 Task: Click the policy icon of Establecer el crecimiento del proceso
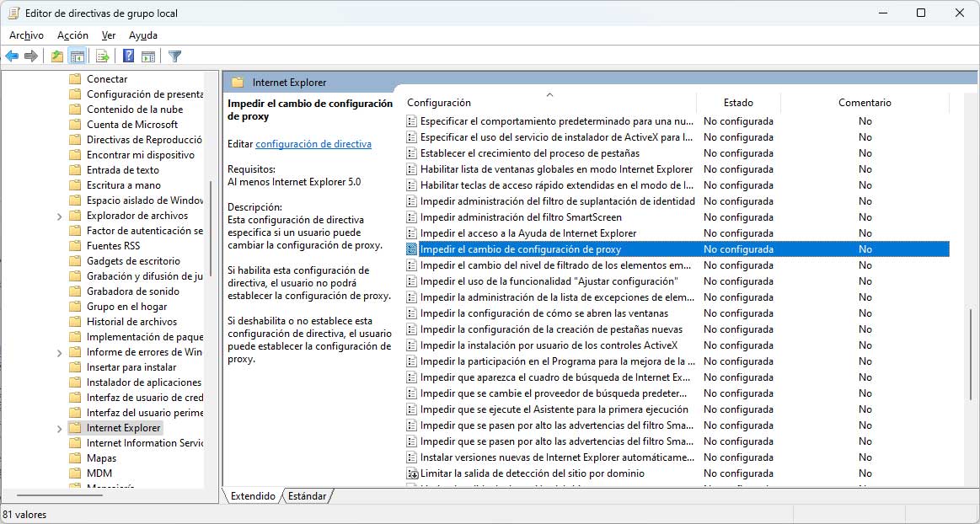pyautogui.click(x=411, y=153)
